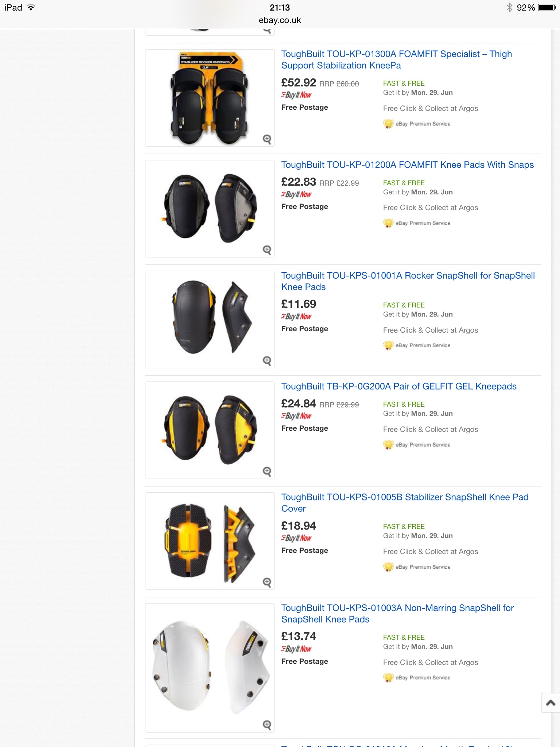Click Buy It Now for £52.92 item
This screenshot has width=560, height=747.
click(296, 95)
